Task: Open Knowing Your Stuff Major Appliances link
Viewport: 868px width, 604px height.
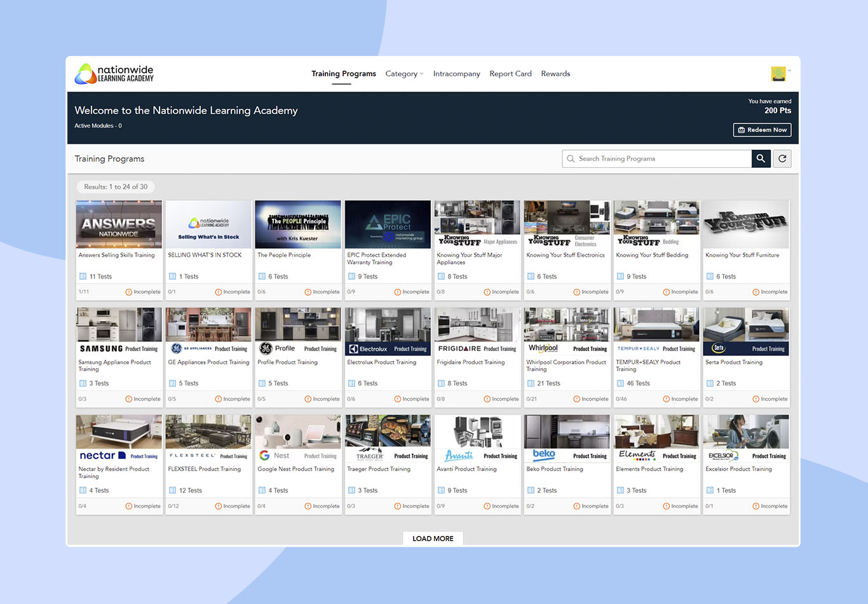Action: click(x=470, y=259)
